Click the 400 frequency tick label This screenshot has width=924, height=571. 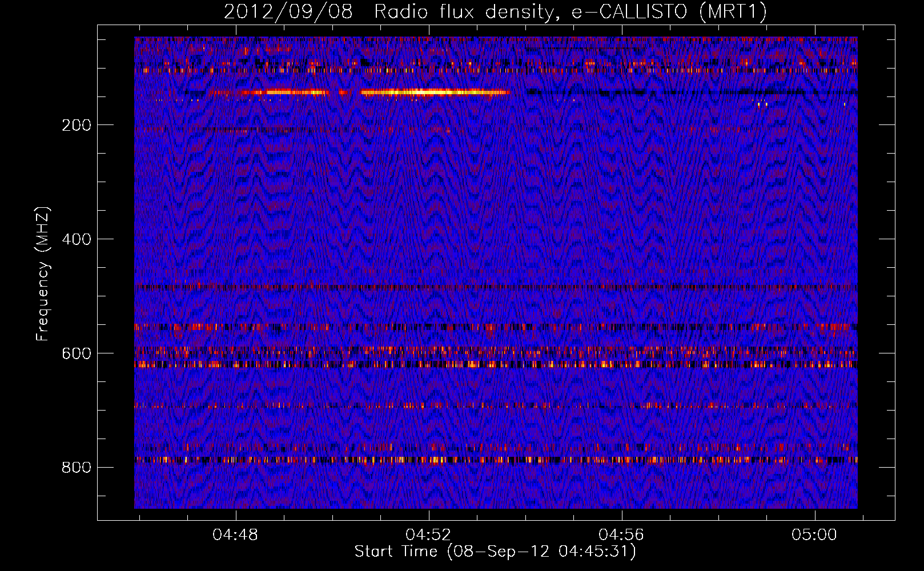tap(77, 239)
